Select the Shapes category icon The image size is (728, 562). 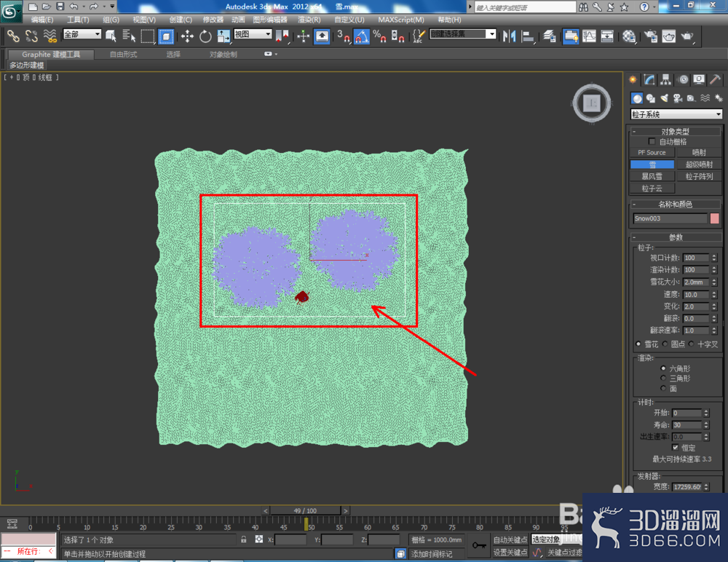coord(651,98)
